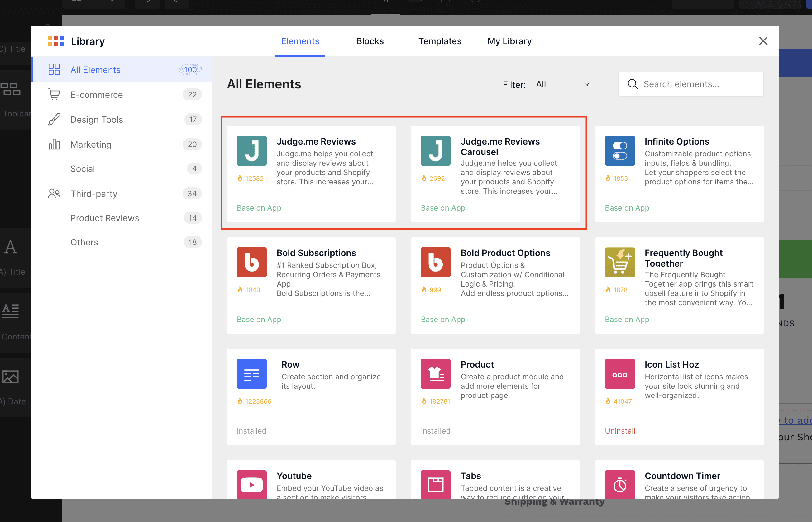Click the Countdown Timer clock icon
Viewport: 812px width, 522px height.
pyautogui.click(x=619, y=484)
